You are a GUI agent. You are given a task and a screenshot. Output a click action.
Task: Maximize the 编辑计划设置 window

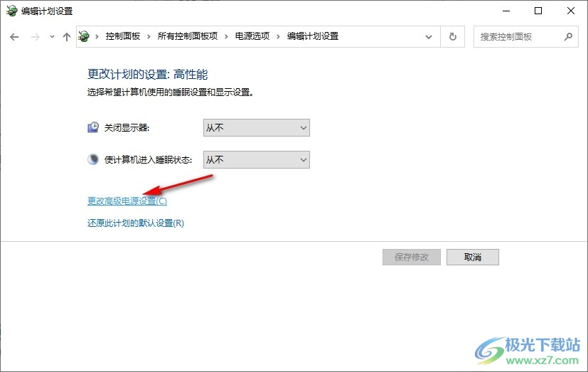[x=538, y=11]
